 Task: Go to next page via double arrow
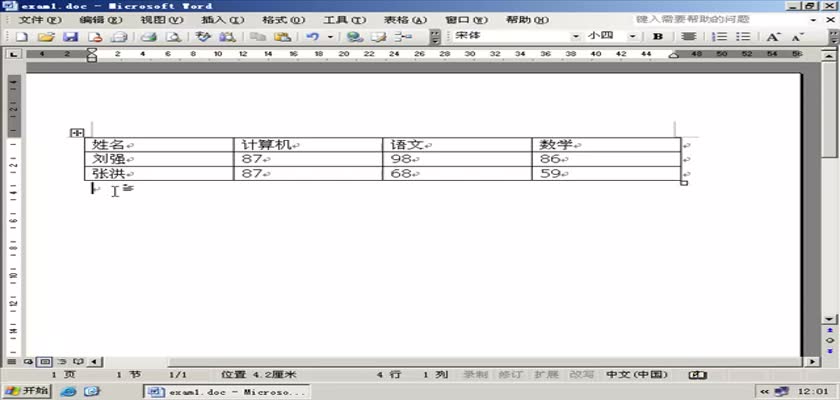(x=829, y=350)
